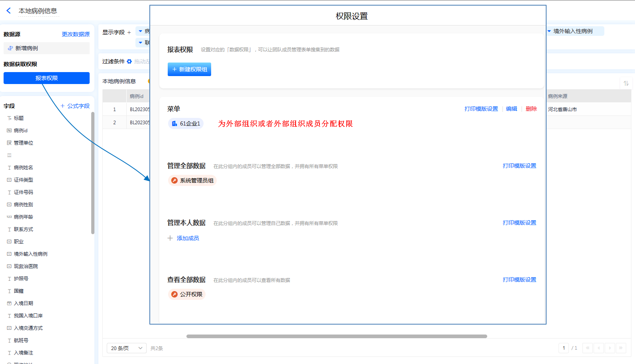Image resolution: width=635 pixels, height=364 pixels.
Task: Click the red 删除 link in 菜单 group
Action: tap(531, 109)
